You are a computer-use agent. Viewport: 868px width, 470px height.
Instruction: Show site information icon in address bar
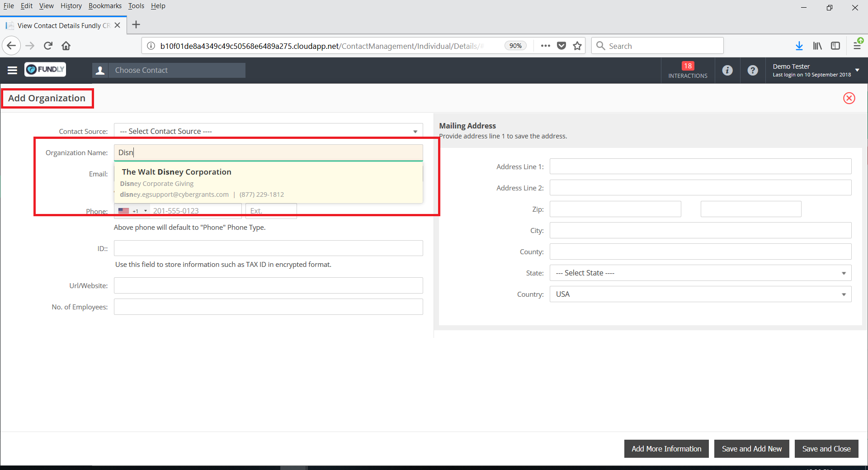pyautogui.click(x=151, y=46)
